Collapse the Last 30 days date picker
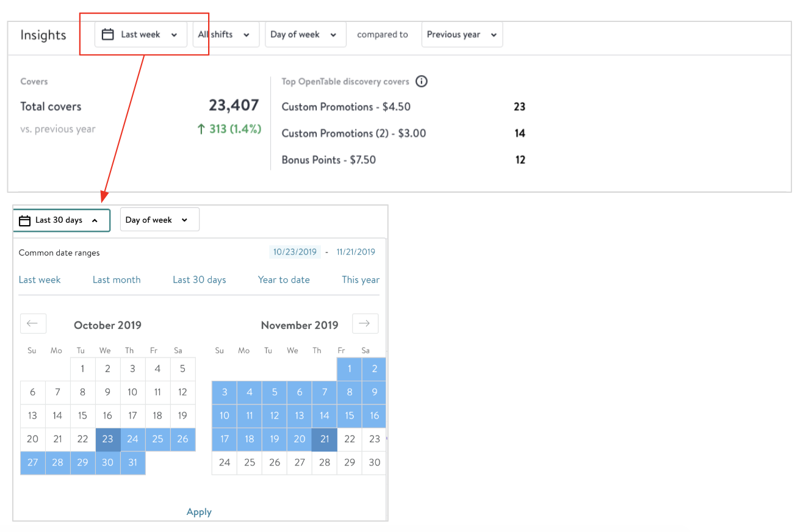The width and height of the screenshot is (803, 532). coord(61,220)
